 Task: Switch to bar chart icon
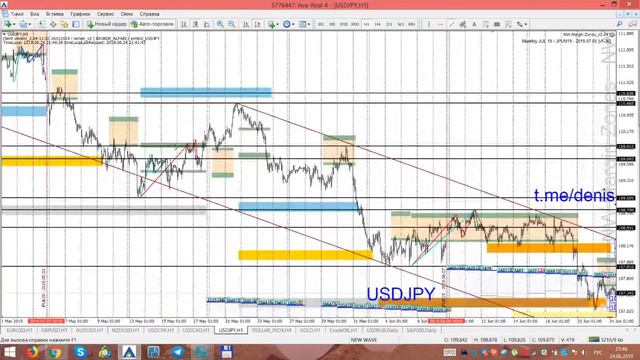click(x=184, y=24)
